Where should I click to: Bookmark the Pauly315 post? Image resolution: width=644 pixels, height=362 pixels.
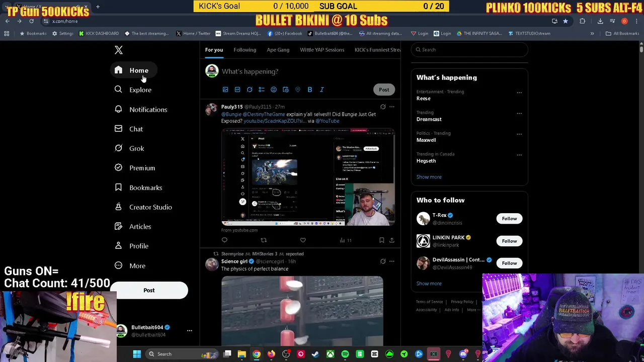tap(381, 240)
